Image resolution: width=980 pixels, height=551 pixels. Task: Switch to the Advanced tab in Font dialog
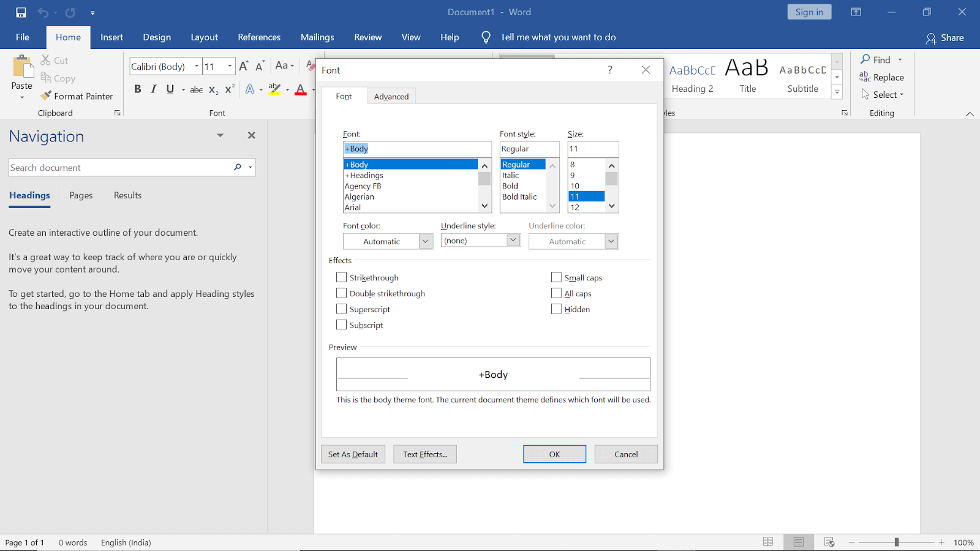(x=391, y=96)
